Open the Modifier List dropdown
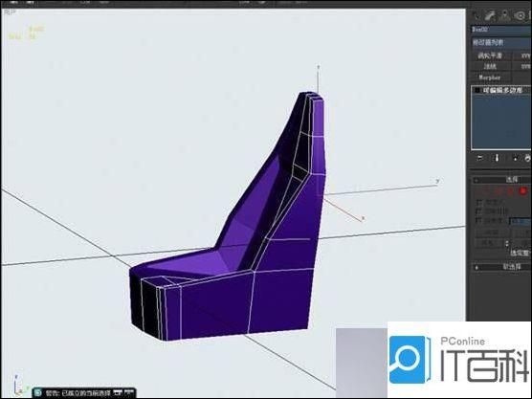The height and width of the screenshot is (399, 532). tap(501, 42)
